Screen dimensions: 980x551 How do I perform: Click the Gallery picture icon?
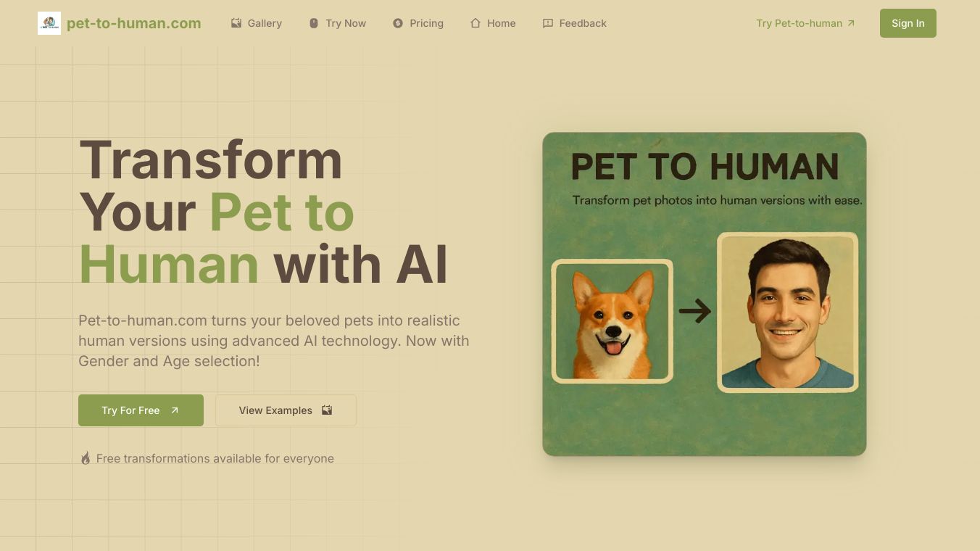tap(236, 23)
